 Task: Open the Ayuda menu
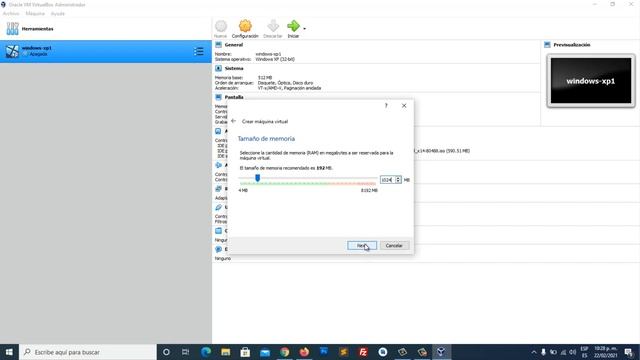pyautogui.click(x=58, y=13)
